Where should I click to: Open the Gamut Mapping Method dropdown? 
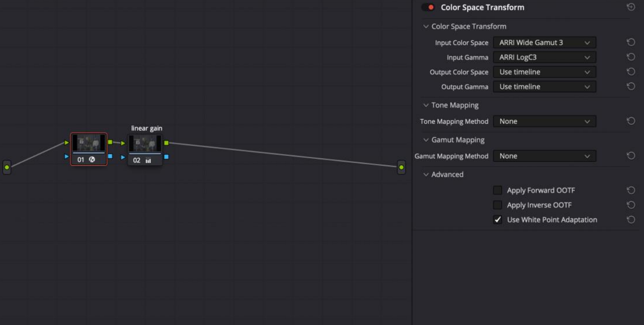[x=544, y=156]
